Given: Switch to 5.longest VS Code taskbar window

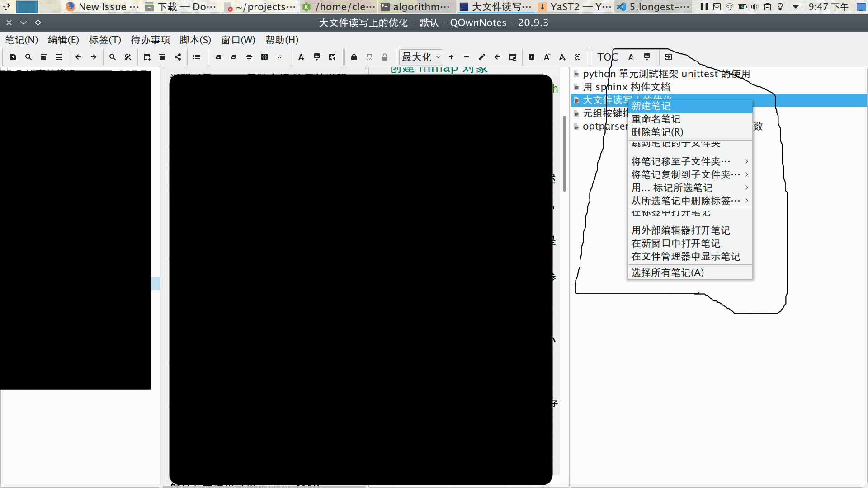Looking at the screenshot, I should point(654,7).
